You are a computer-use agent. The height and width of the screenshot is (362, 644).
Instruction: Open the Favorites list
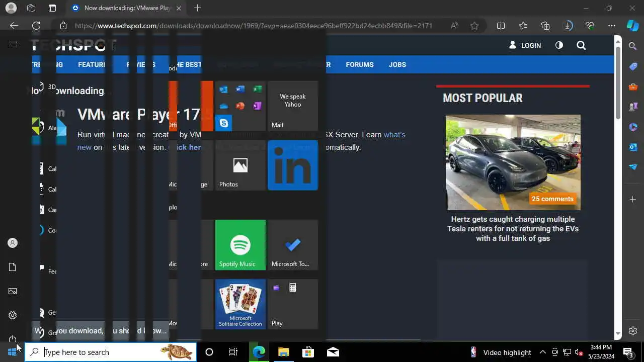point(523,26)
